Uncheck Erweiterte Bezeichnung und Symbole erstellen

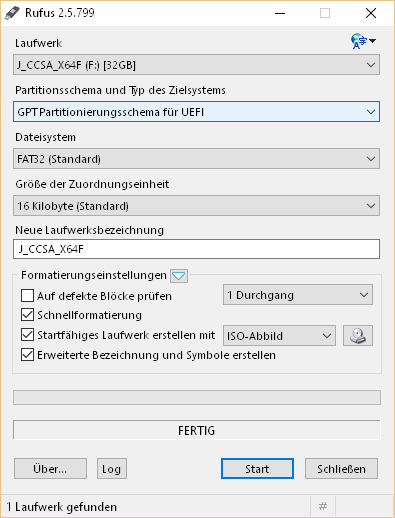tap(27, 355)
